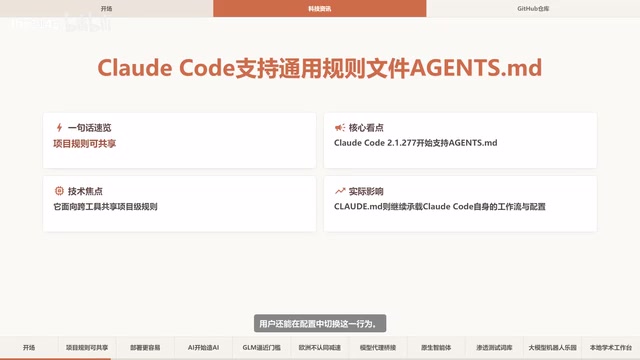The width and height of the screenshot is (640, 360).
Task: Click the 技术焦点 card heading
Action: 85,191
